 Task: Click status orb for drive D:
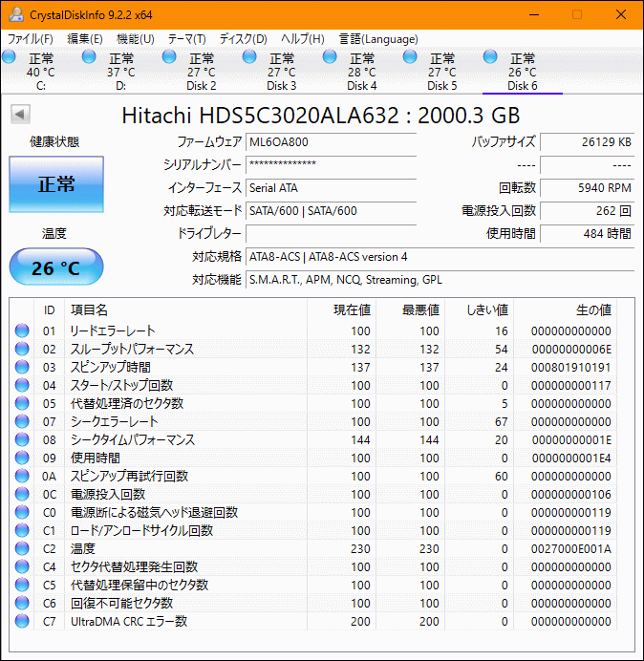pos(89,57)
